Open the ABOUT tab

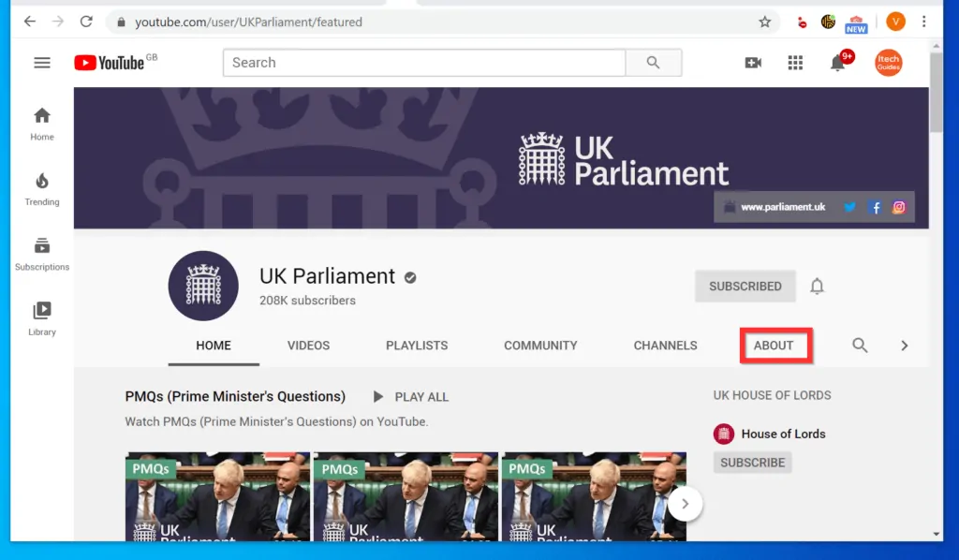(x=774, y=346)
